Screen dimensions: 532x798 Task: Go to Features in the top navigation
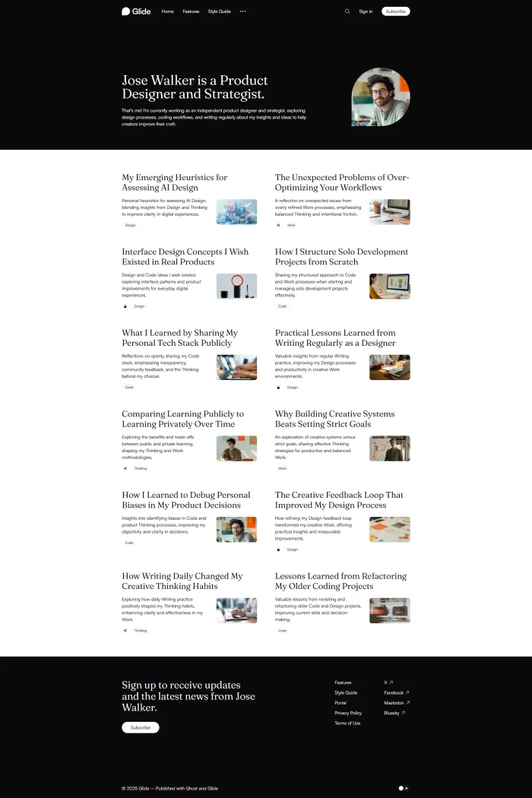191,11
